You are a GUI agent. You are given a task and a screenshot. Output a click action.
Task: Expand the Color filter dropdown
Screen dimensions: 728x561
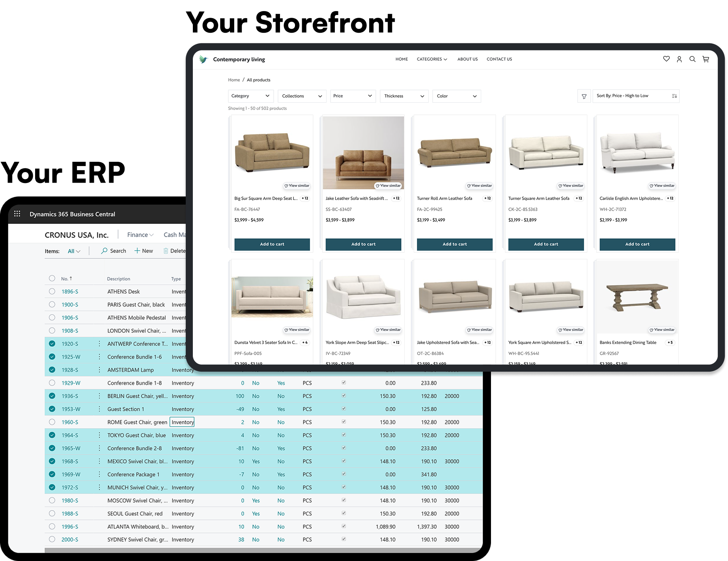[456, 96]
